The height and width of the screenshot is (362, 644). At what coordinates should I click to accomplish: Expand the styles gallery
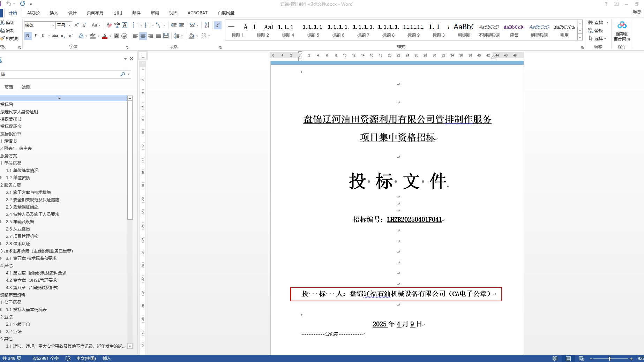[580, 37]
